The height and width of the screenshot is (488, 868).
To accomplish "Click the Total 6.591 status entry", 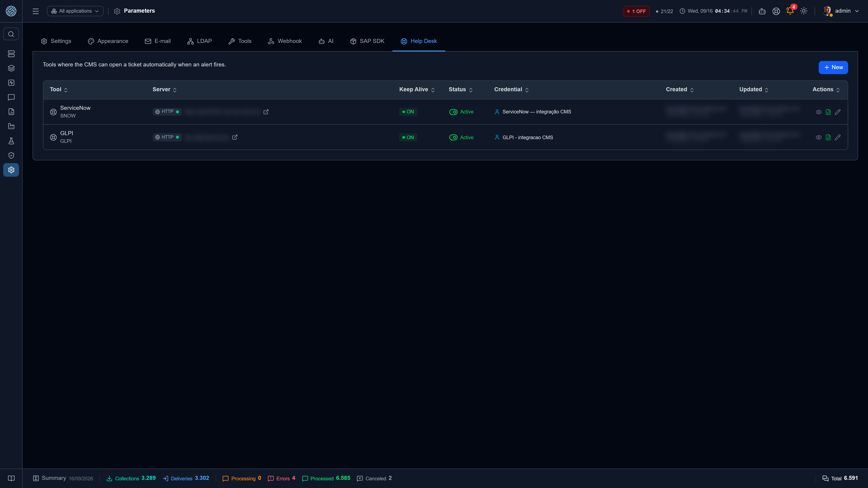I will click(x=840, y=478).
